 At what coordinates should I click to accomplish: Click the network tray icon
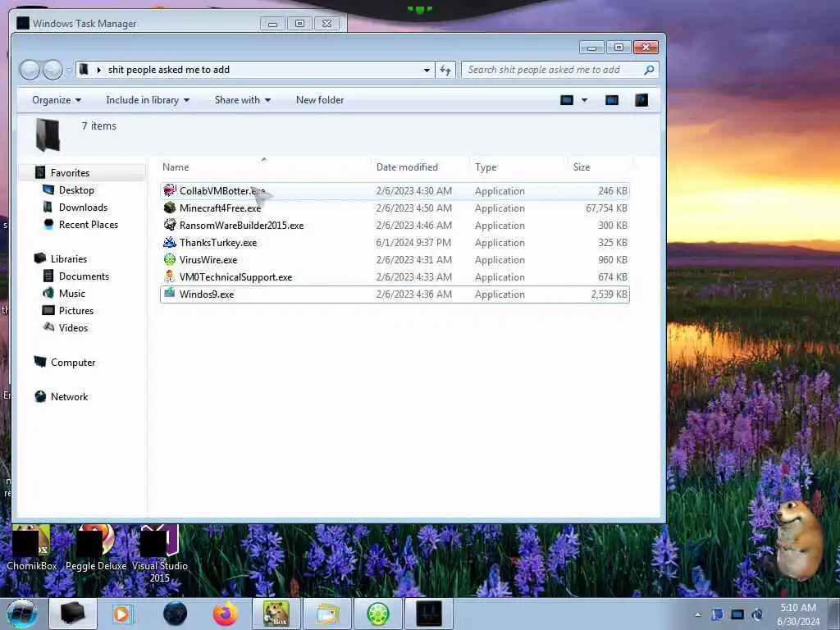[737, 614]
